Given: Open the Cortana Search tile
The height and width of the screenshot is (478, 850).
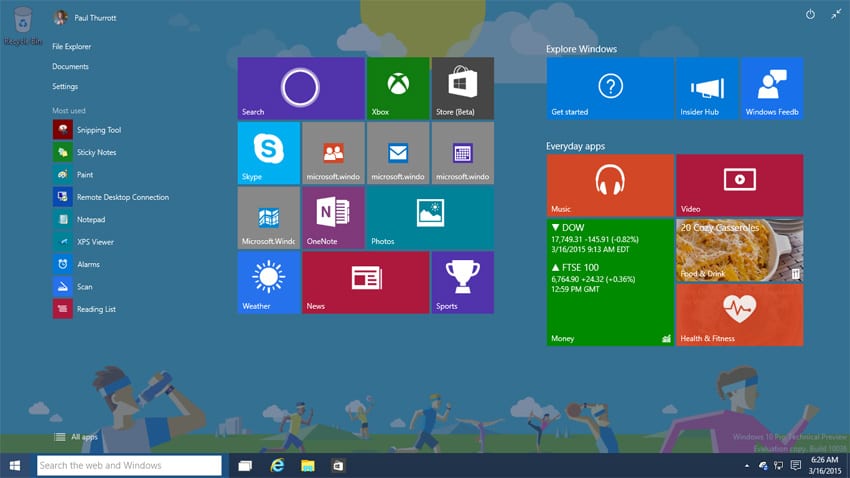Looking at the screenshot, I should [x=300, y=88].
